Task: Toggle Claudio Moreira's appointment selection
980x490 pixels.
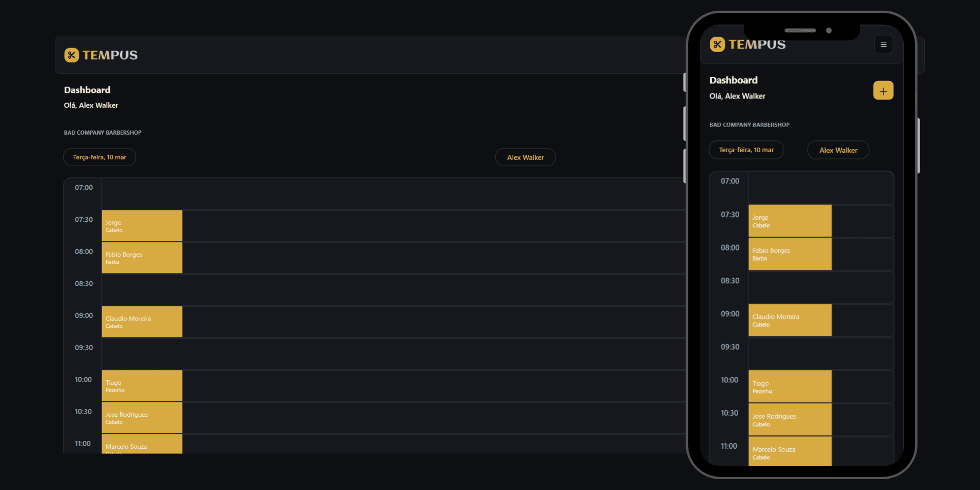Action: click(142, 321)
